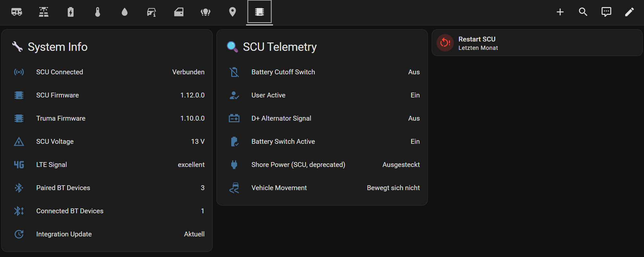
Task: Click the System Info card heading
Action: click(58, 47)
